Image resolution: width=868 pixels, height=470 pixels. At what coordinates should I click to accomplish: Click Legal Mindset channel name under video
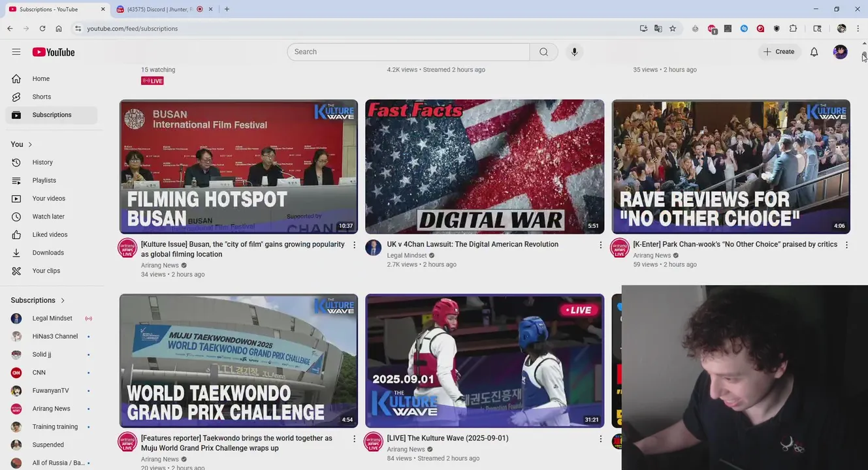(x=407, y=255)
